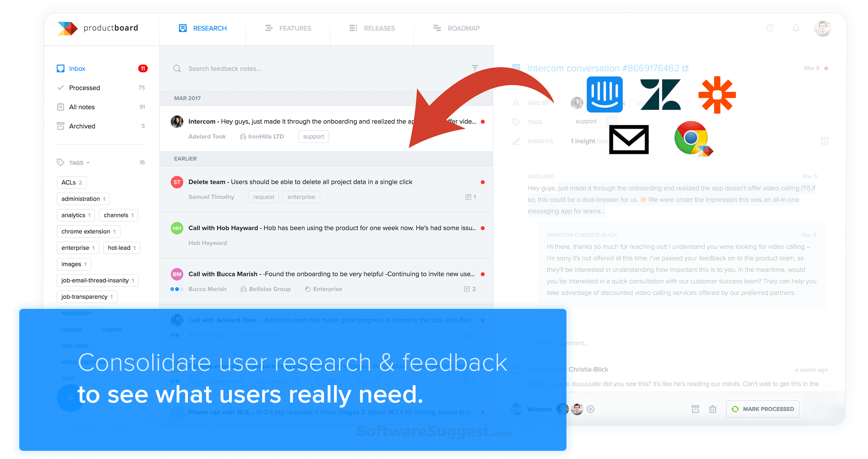Click support tag on Intercom note
This screenshot has height=459, width=868.
coord(313,137)
